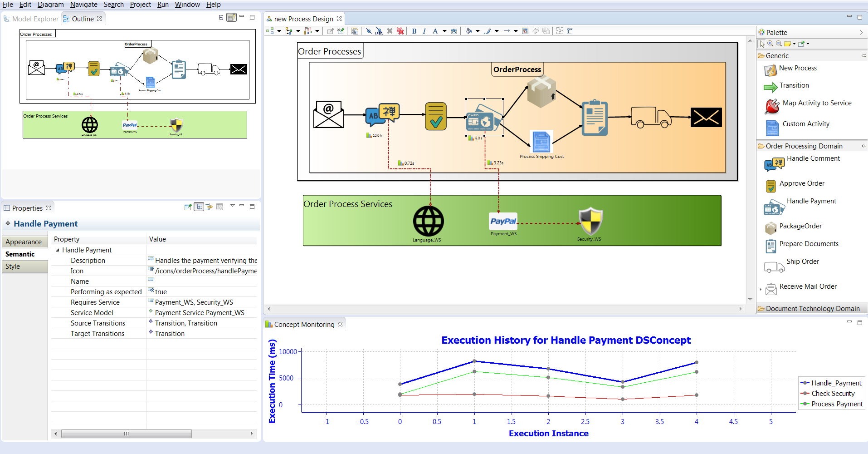Click the red X delete icon in toolbar
The image size is (868, 454).
tap(400, 31)
